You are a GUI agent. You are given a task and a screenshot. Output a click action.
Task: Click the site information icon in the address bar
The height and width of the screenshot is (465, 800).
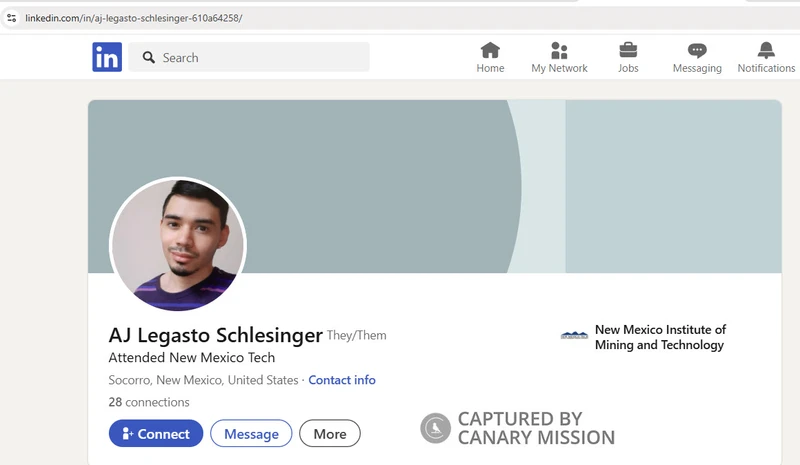[x=12, y=18]
